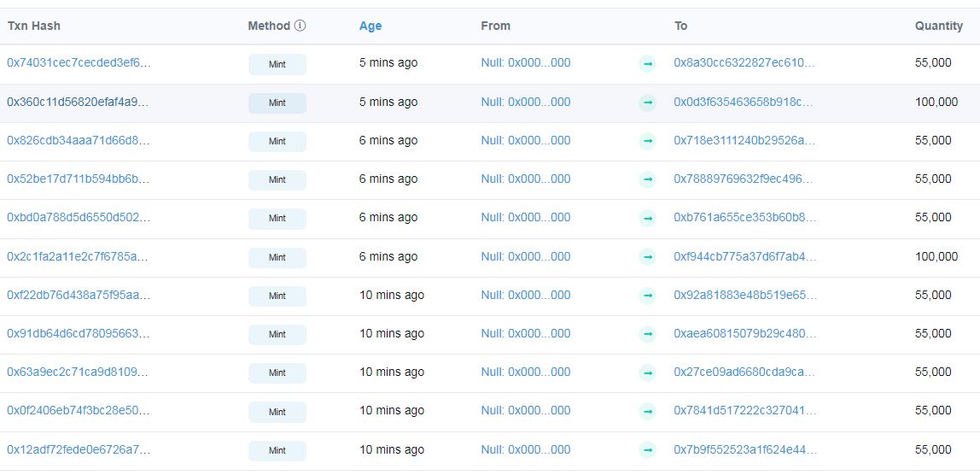Click arrow icon beside 0x7b9f552523a1f624e44 address
The width and height of the screenshot is (980, 475).
tap(647, 450)
